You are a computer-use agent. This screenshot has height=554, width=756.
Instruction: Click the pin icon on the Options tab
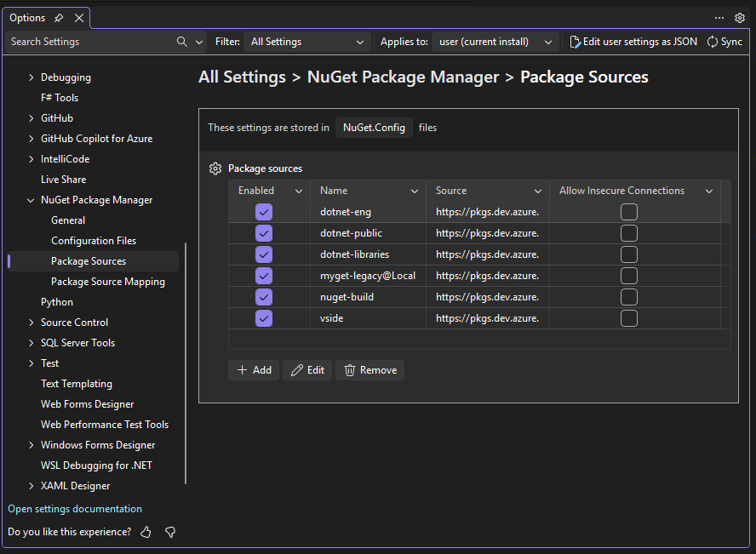coord(60,17)
